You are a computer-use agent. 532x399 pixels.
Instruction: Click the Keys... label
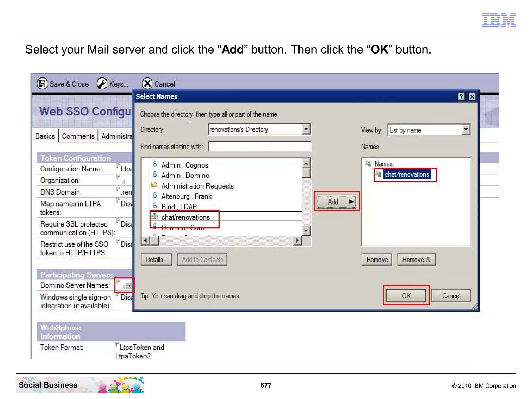119,84
